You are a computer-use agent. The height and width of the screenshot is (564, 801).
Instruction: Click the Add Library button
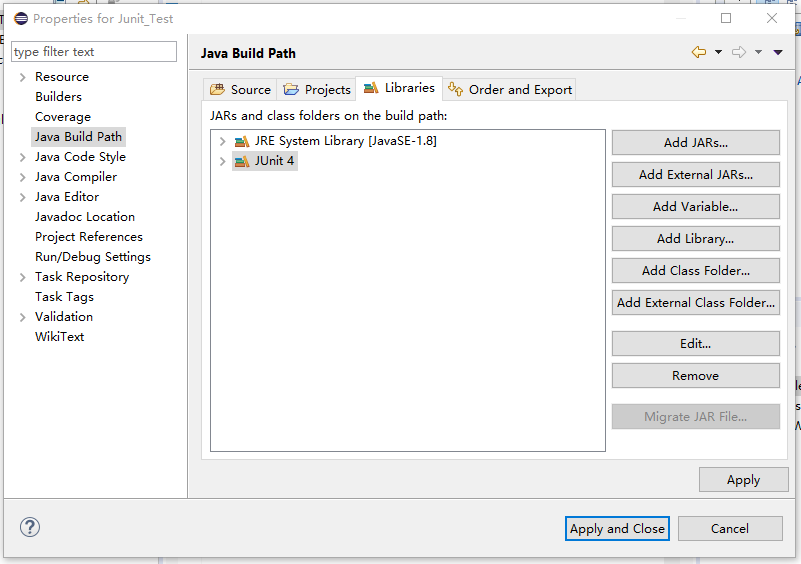[x=695, y=239]
